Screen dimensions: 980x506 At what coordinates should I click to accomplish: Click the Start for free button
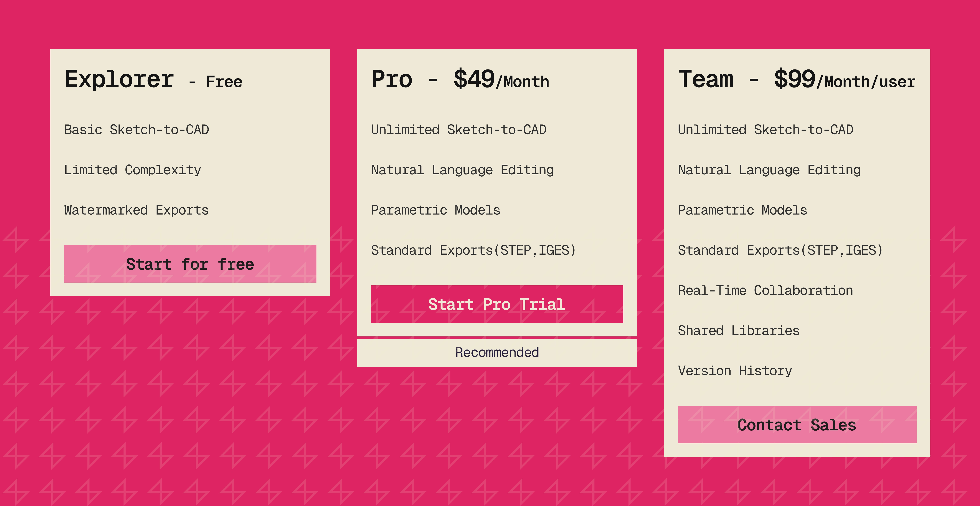190,264
